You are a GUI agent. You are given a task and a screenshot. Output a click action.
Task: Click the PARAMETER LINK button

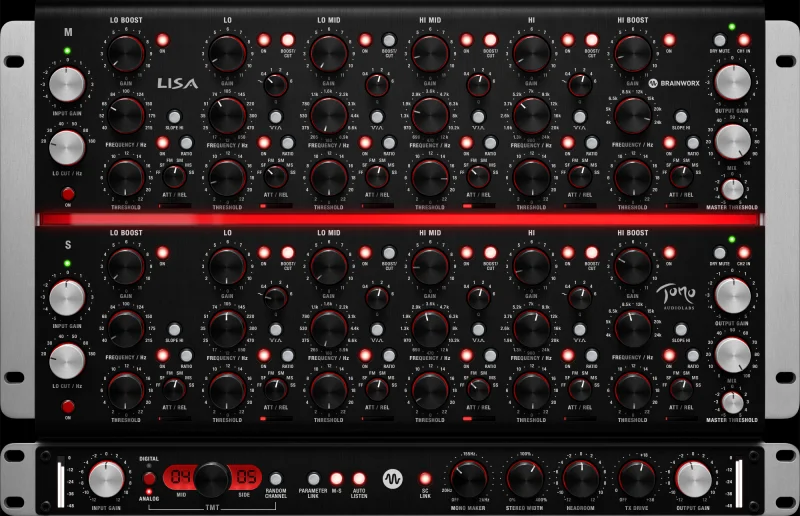(x=313, y=479)
